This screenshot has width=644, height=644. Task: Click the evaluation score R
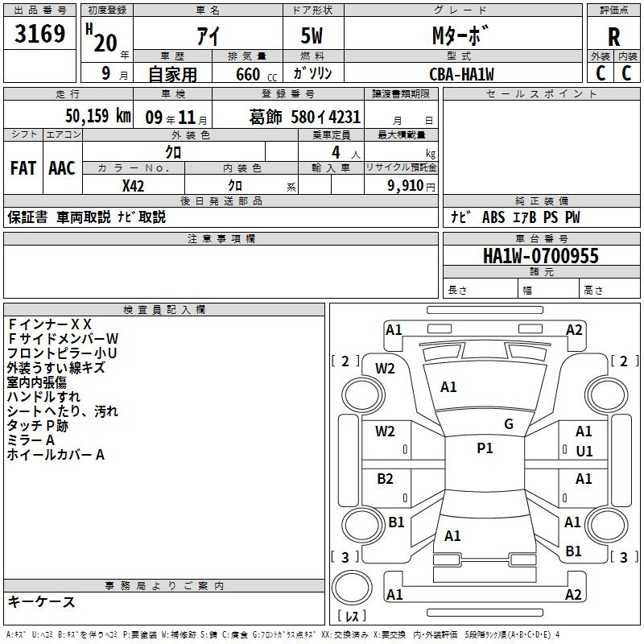(x=613, y=37)
